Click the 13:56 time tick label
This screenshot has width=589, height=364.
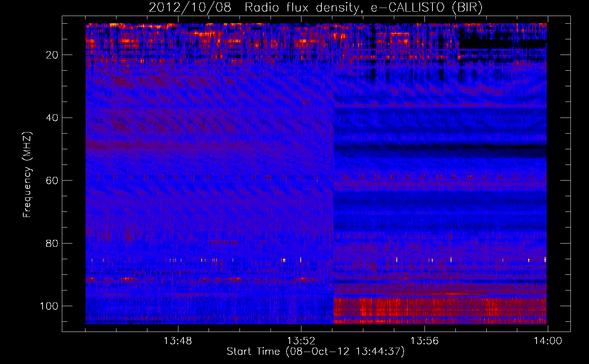424,341
